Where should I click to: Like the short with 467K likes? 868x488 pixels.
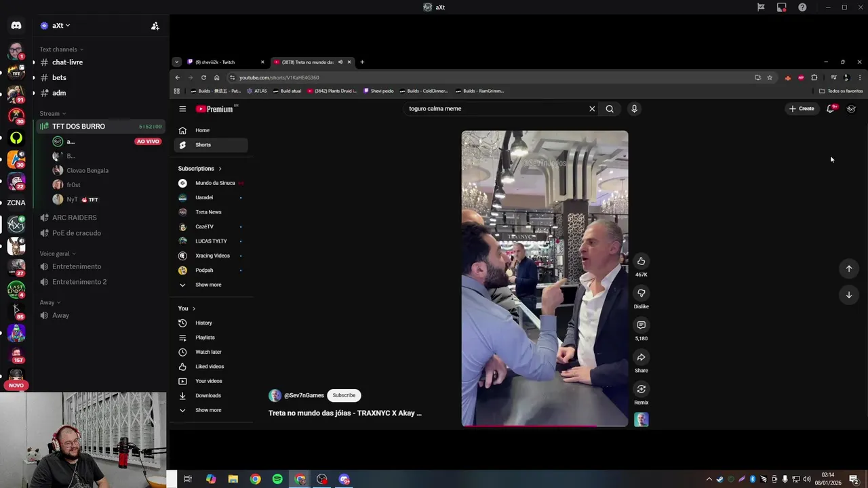641,261
